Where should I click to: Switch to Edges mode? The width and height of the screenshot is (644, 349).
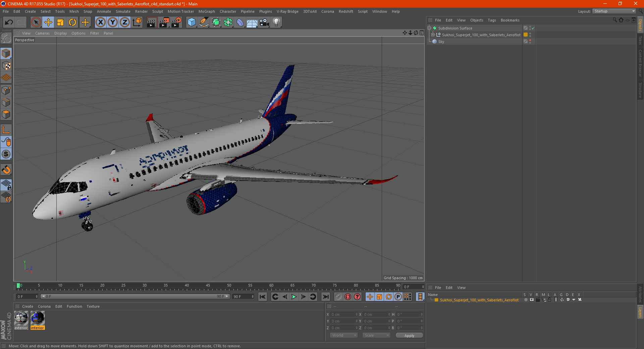point(6,102)
